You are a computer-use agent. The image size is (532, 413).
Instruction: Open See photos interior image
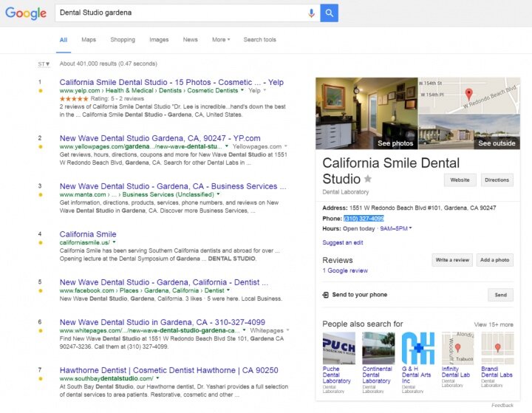(x=366, y=113)
